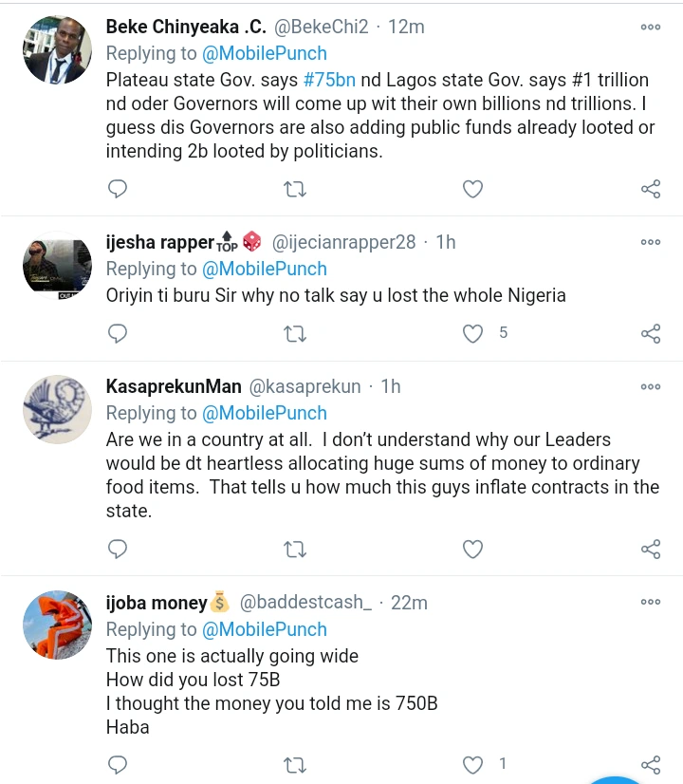Screen dimensions: 683x784
Task: Open more options on ijesha rapper's tweet
Action: coord(651,242)
